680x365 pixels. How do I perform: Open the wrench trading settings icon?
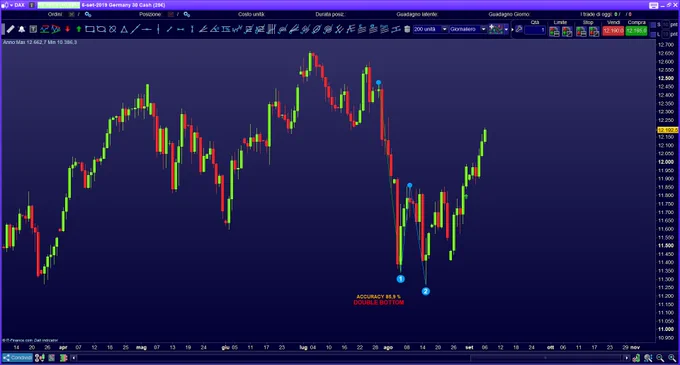click(x=519, y=29)
